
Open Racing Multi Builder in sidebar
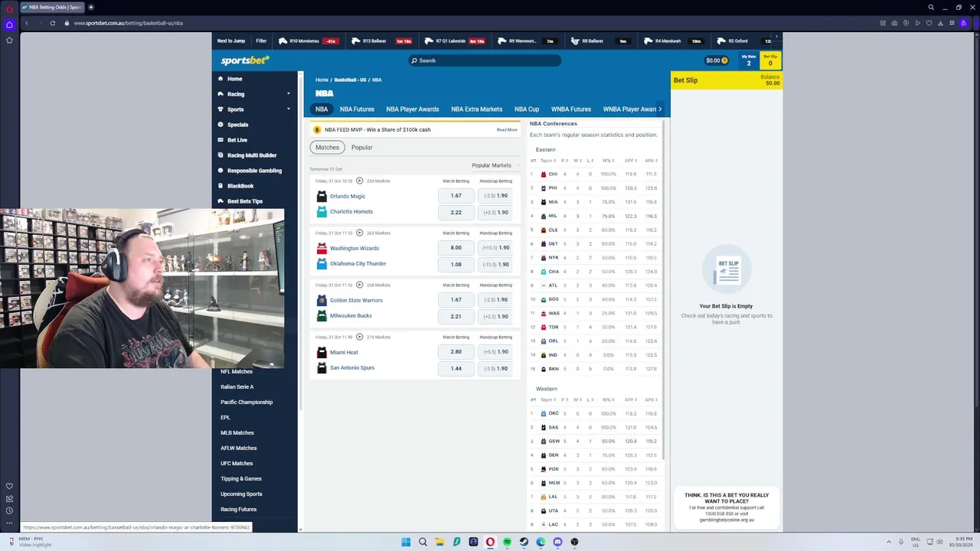252,155
